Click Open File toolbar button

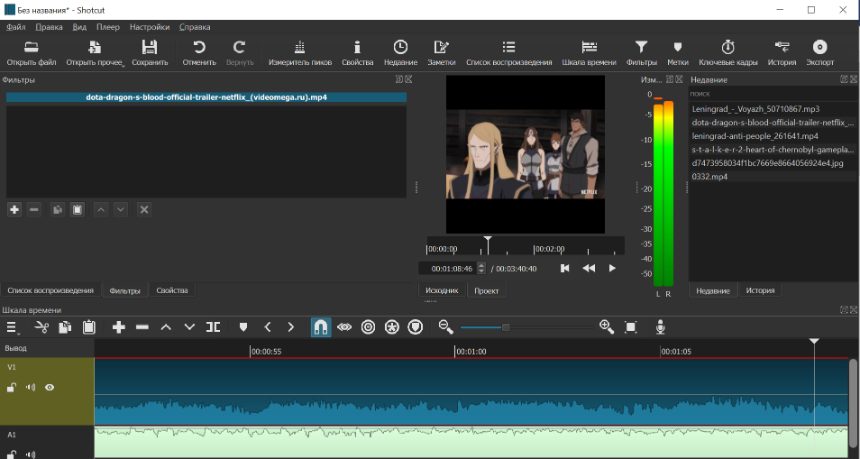(31, 53)
